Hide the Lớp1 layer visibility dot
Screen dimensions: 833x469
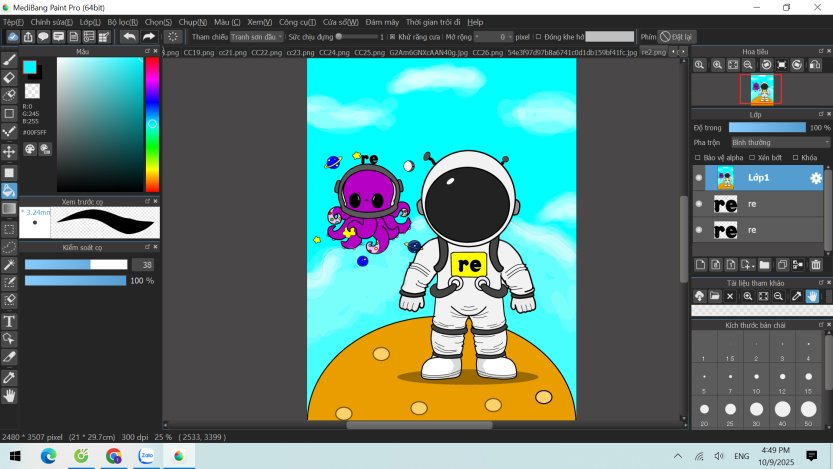pyautogui.click(x=699, y=178)
